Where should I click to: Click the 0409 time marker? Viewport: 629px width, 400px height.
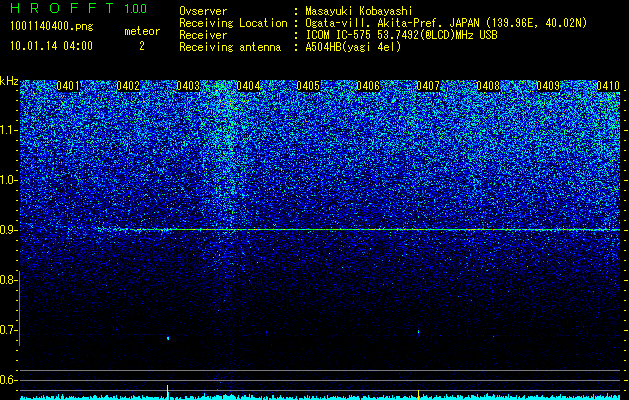[548, 86]
